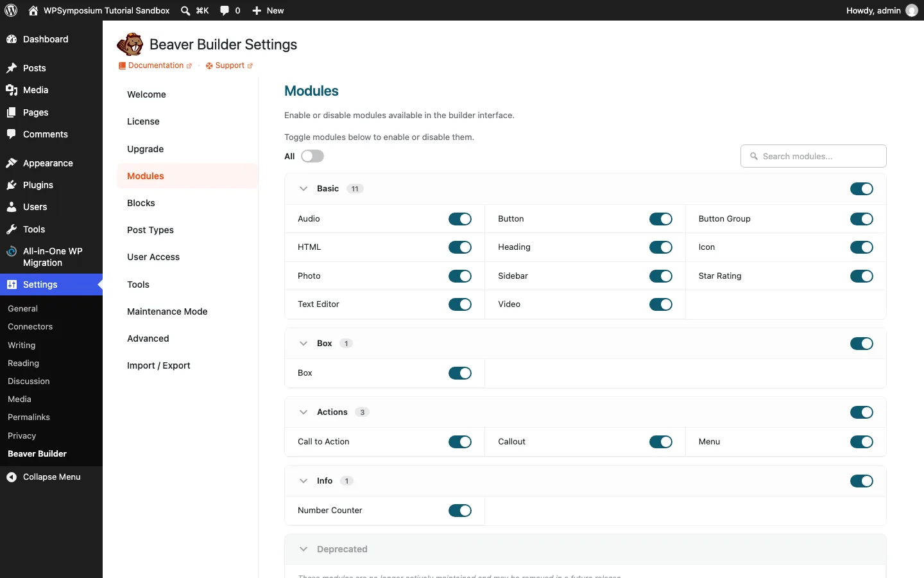Open the Documentation link
Viewport: 924px width, 578px height.
156,66
